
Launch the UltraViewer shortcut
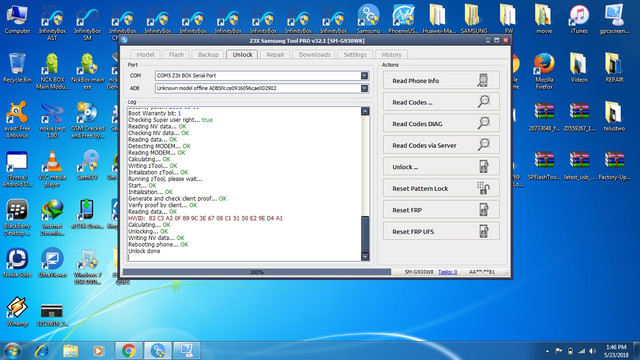coord(52,263)
